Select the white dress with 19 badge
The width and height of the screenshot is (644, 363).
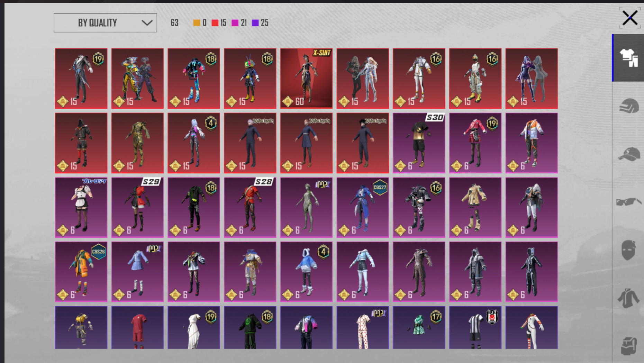[x=194, y=327]
